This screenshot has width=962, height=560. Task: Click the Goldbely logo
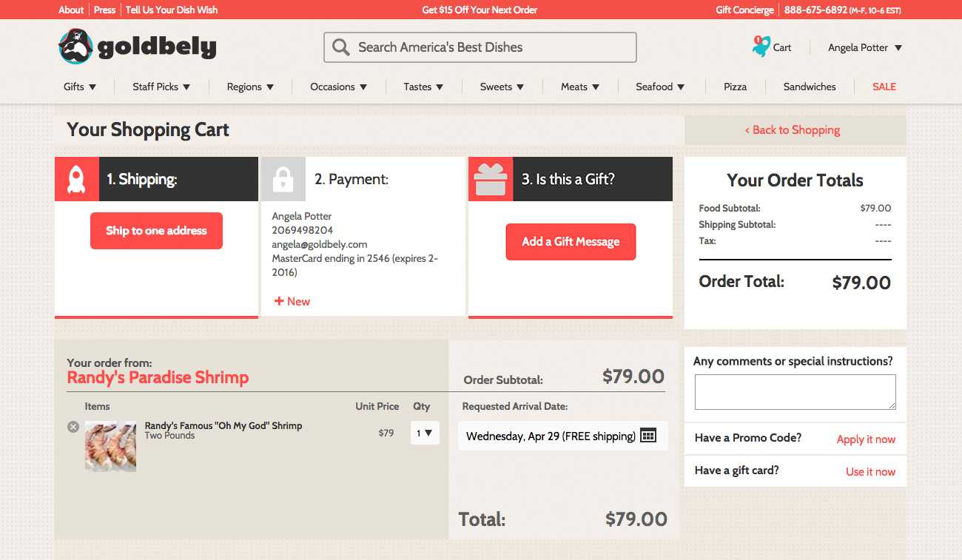coord(138,47)
